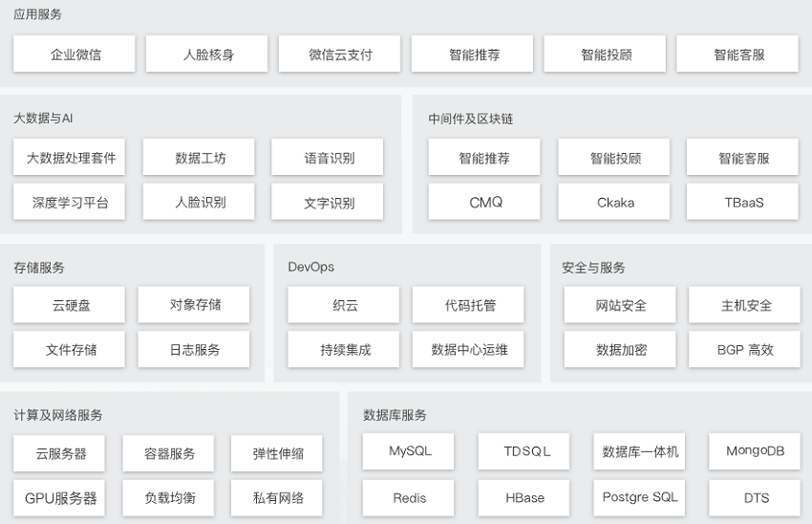
Task: Click the MySQL card
Action: click(409, 451)
